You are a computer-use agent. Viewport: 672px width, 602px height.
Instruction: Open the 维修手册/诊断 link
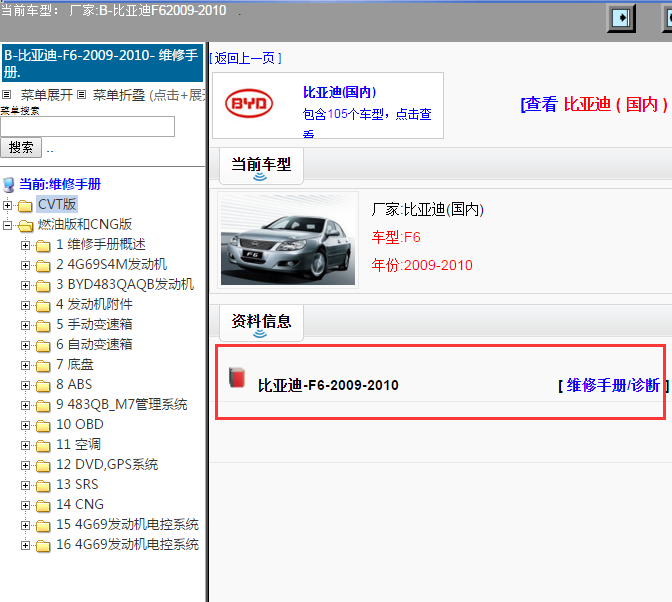pos(613,385)
